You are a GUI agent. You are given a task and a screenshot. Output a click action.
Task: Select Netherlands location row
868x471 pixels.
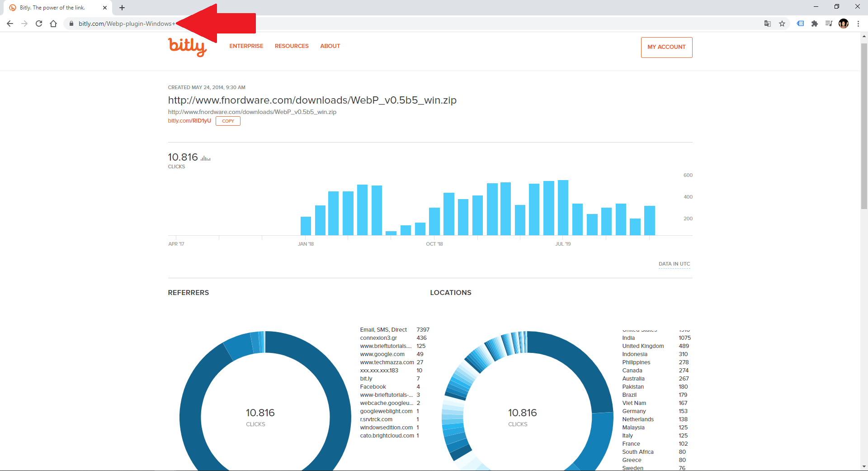click(655, 419)
